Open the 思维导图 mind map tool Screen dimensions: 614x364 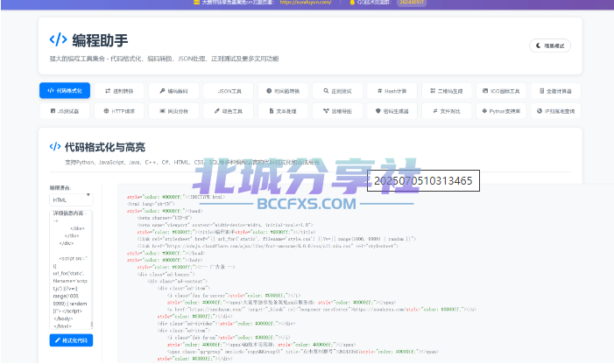[x=337, y=111]
